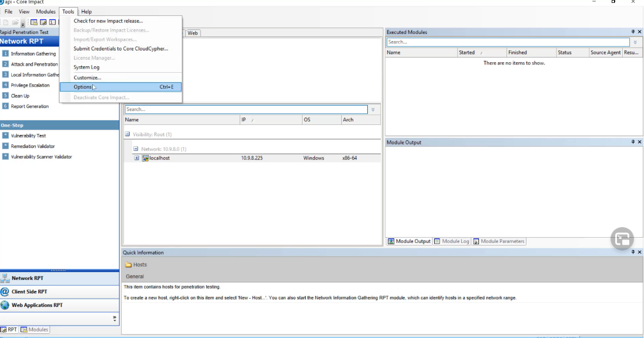The image size is (644, 338).
Task: Pin the Executed Modules panel
Action: click(x=633, y=32)
